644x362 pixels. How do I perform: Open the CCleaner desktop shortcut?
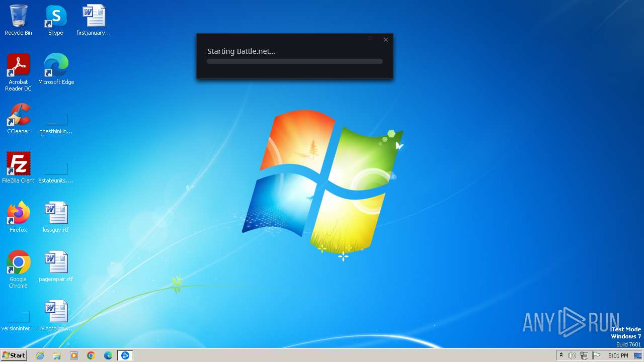click(x=18, y=119)
